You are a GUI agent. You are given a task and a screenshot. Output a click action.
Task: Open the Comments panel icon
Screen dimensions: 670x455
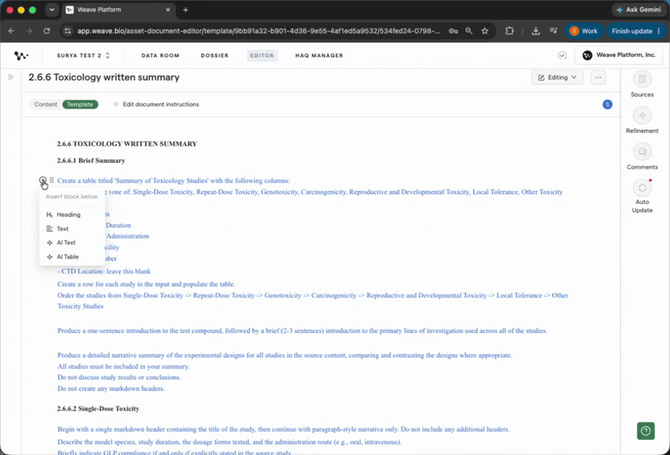click(642, 152)
